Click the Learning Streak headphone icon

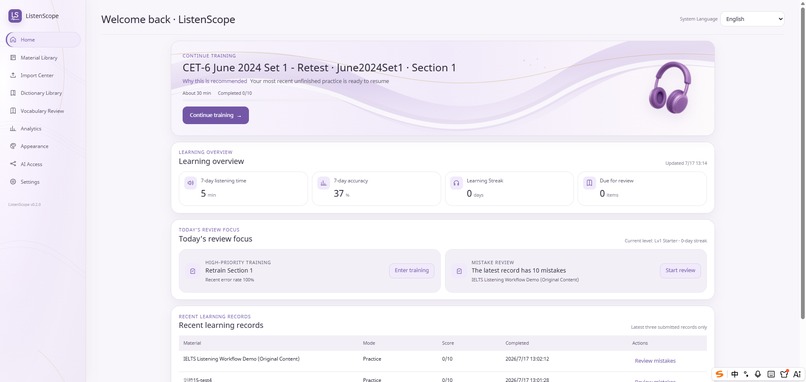tap(456, 183)
